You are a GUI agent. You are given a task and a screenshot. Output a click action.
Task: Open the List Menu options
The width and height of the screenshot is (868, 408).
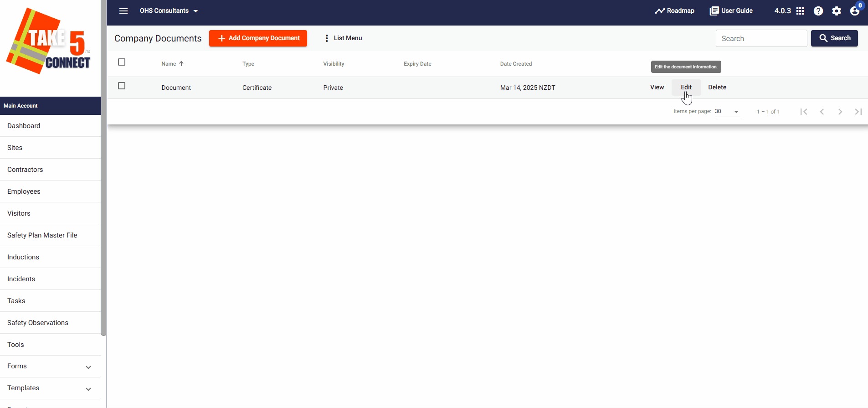tap(343, 38)
